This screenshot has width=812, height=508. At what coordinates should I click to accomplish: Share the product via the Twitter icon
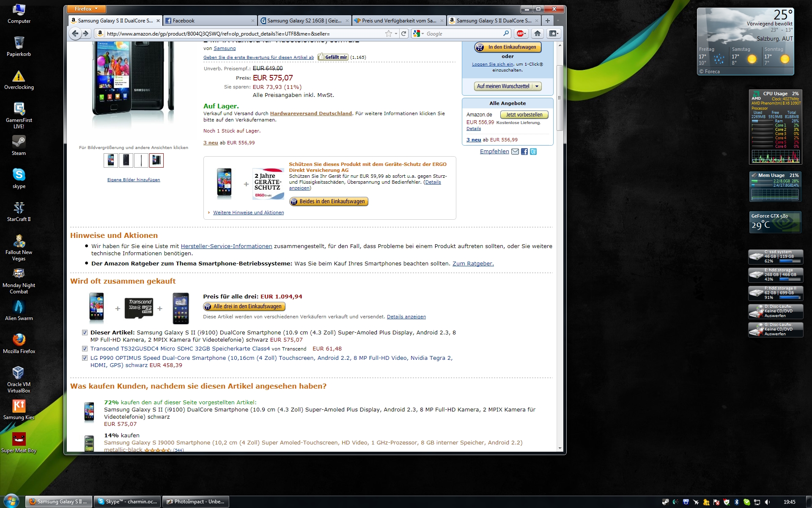click(x=533, y=152)
